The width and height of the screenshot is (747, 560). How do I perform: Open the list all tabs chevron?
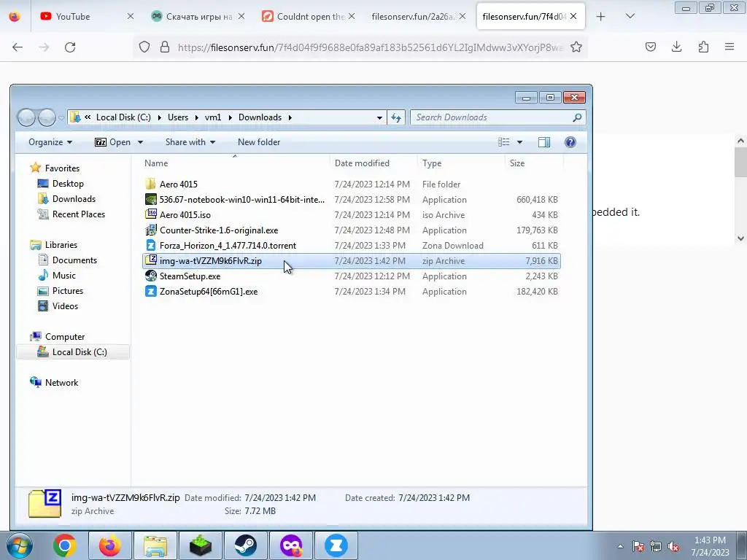point(630,17)
